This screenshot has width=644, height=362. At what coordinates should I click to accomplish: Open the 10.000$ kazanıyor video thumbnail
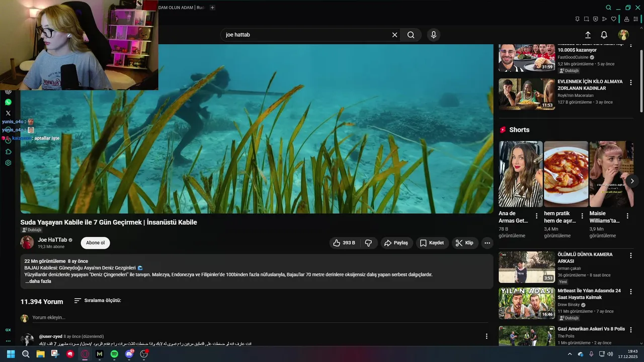(527, 58)
